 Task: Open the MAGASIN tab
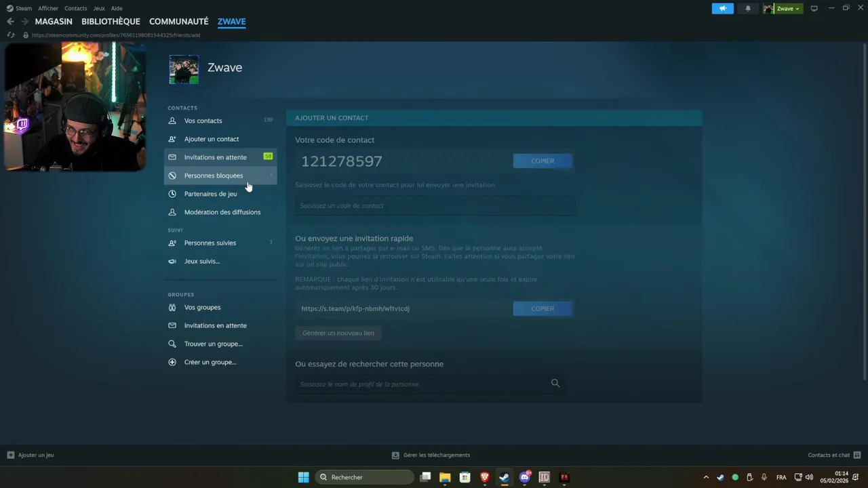click(54, 22)
